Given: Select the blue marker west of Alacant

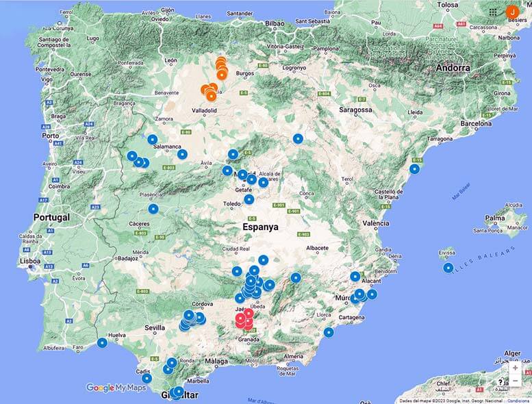Looking at the screenshot, I should (355, 277).
